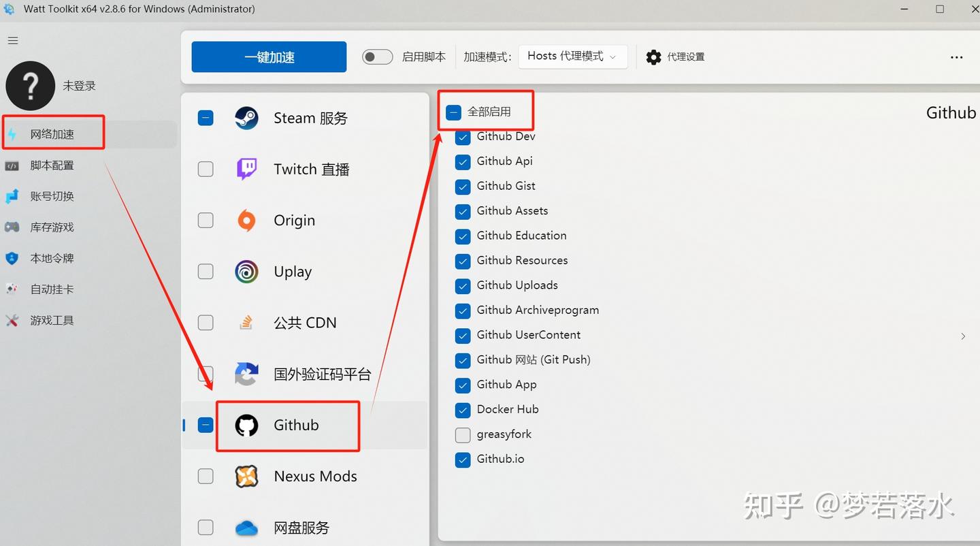Image resolution: width=980 pixels, height=546 pixels.
Task: Select the Uplay logo icon
Action: pyautogui.click(x=246, y=272)
